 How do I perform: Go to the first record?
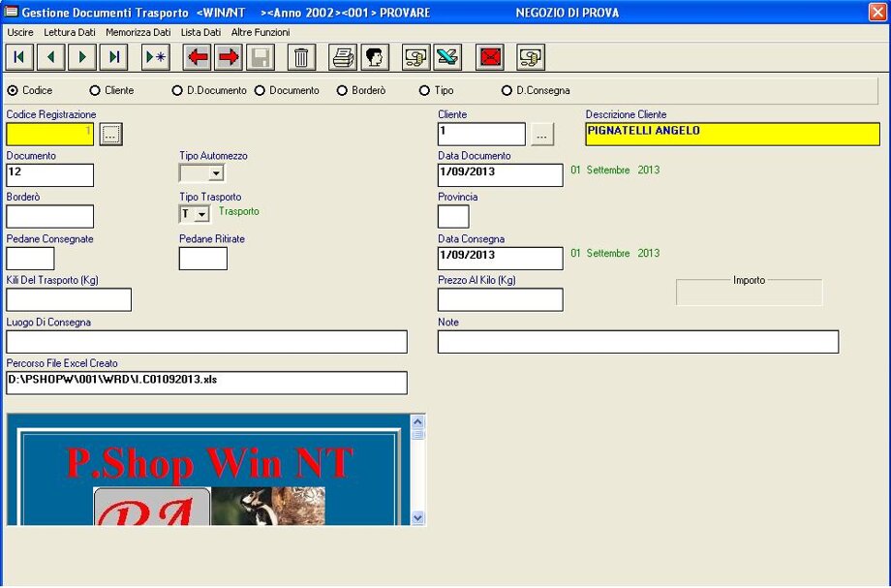coord(19,58)
